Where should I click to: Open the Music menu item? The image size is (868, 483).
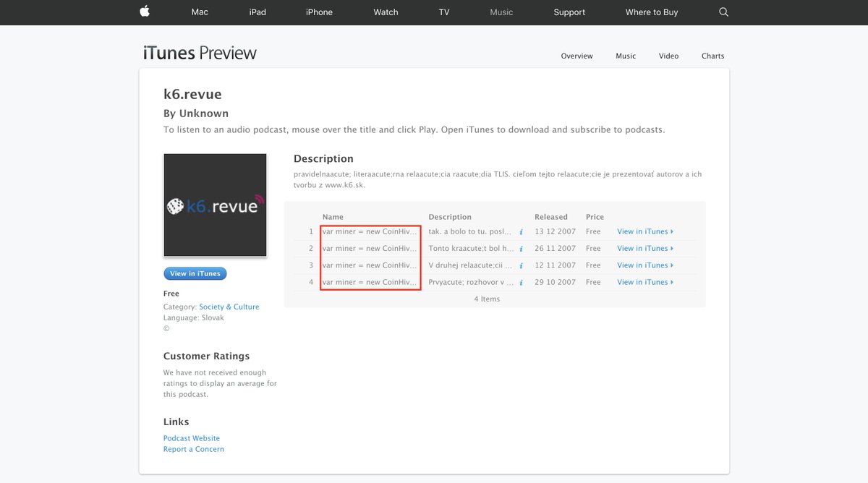tap(501, 12)
